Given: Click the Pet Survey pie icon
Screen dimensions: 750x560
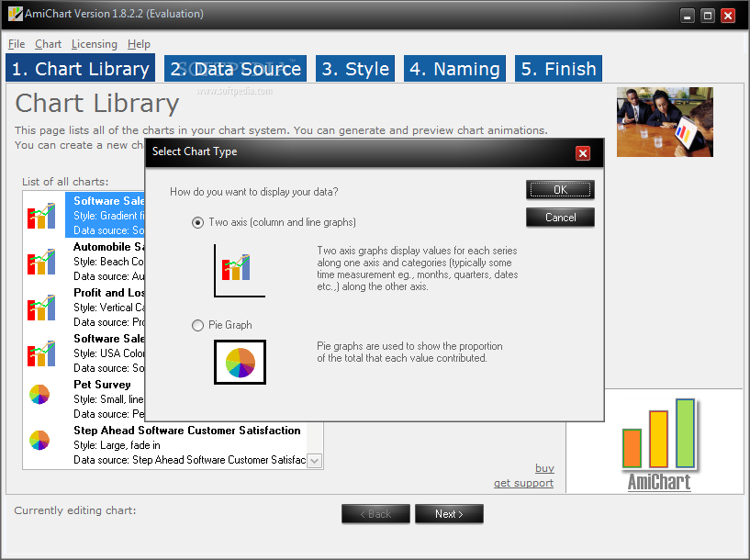Looking at the screenshot, I should [39, 395].
